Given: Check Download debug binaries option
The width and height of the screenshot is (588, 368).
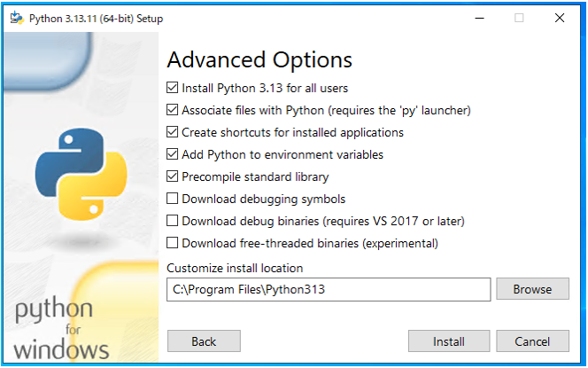Looking at the screenshot, I should (x=173, y=221).
